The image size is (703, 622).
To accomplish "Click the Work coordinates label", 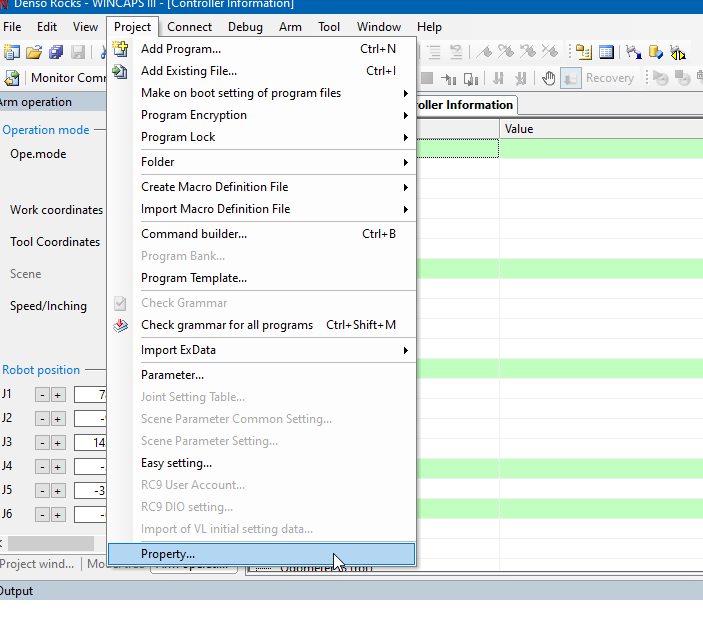I will (x=56, y=210).
